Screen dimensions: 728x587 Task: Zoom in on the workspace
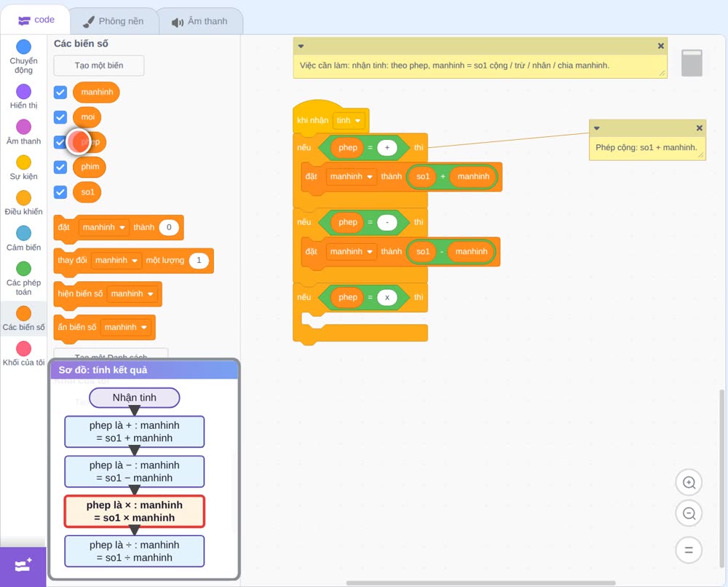click(x=689, y=483)
